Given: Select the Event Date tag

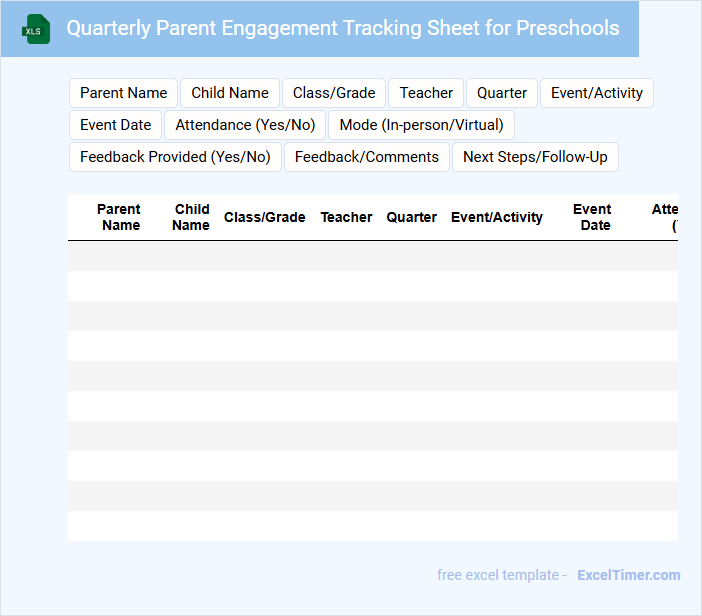Looking at the screenshot, I should [x=115, y=125].
